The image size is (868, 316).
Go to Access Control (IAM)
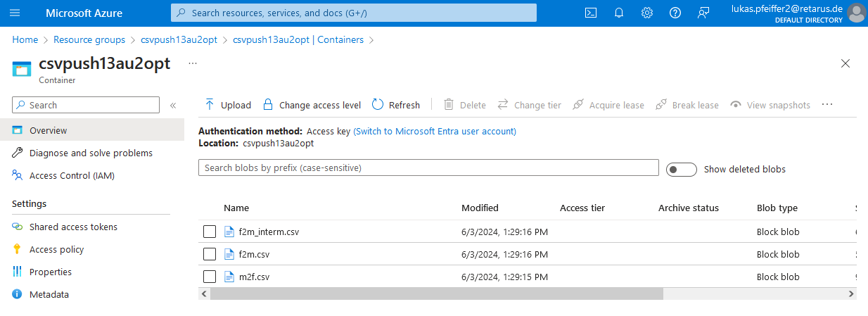(x=72, y=175)
